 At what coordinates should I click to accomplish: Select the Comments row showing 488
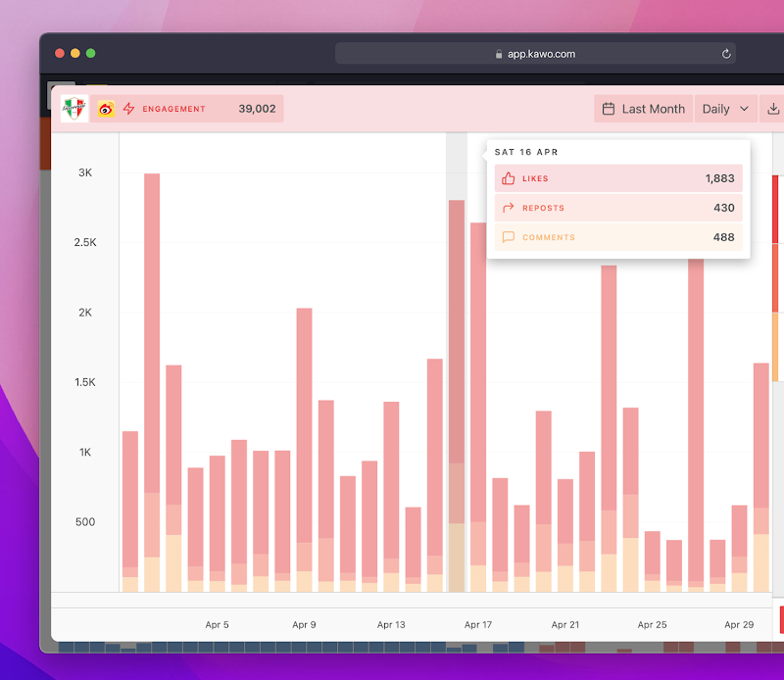618,237
